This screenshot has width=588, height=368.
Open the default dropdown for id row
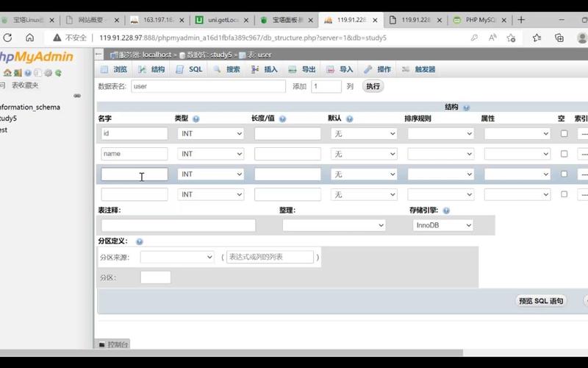[x=364, y=134]
